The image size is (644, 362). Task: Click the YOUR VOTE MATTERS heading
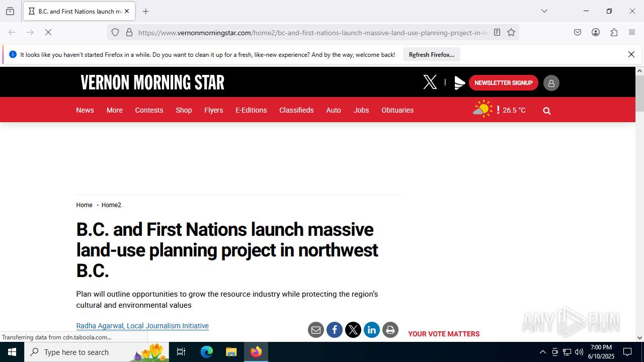pyautogui.click(x=444, y=334)
